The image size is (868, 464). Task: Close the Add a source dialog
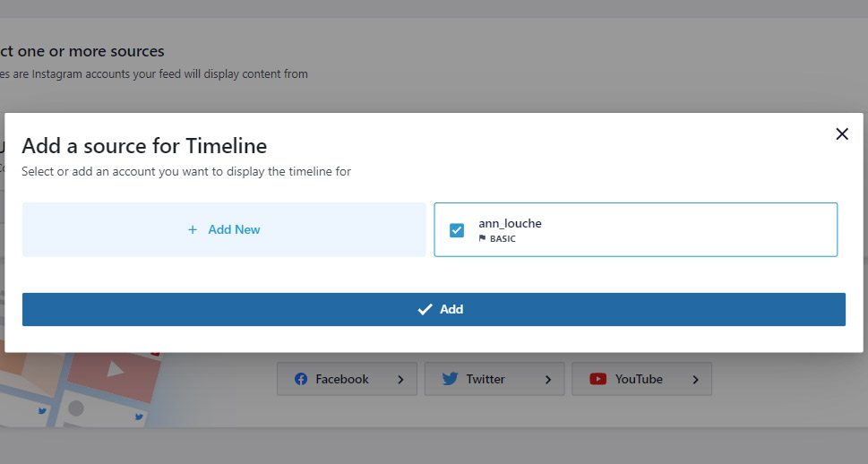click(841, 134)
